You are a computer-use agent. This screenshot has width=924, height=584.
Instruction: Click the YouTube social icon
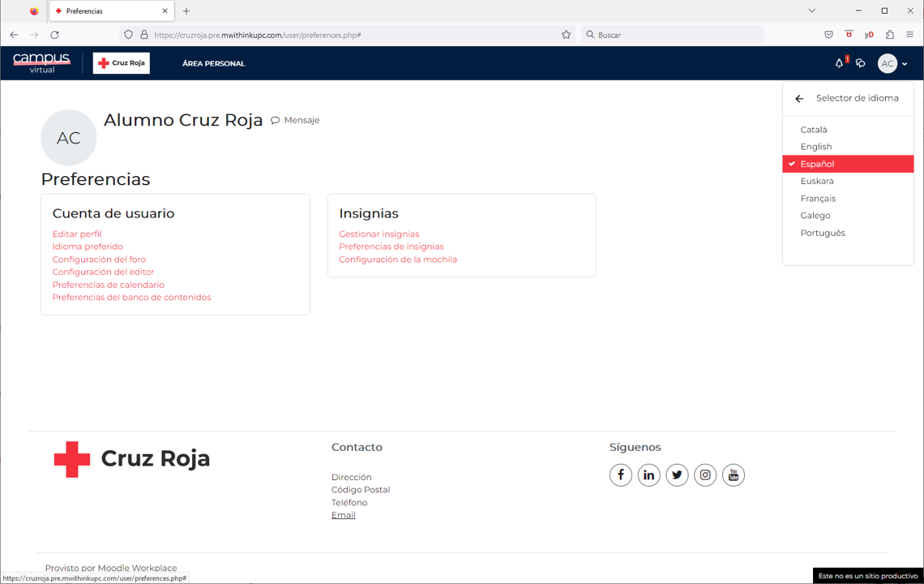(x=734, y=475)
